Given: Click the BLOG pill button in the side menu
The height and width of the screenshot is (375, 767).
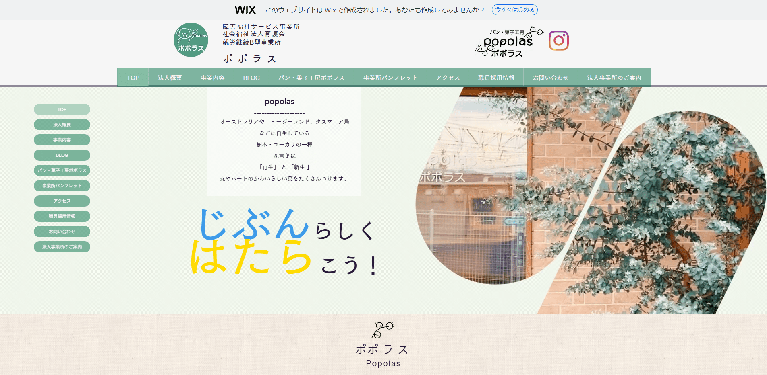Looking at the screenshot, I should (62, 155).
